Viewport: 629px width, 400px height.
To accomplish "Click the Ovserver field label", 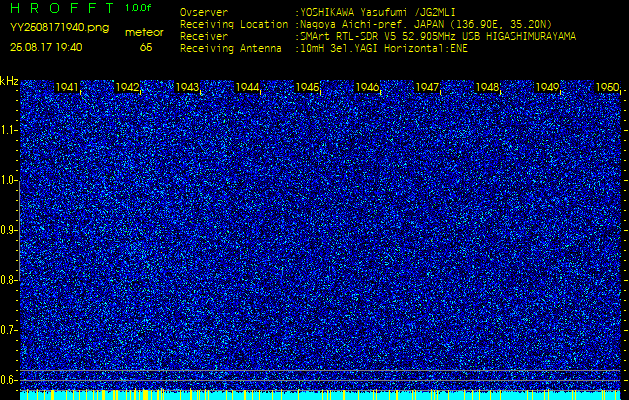I will pos(204,12).
